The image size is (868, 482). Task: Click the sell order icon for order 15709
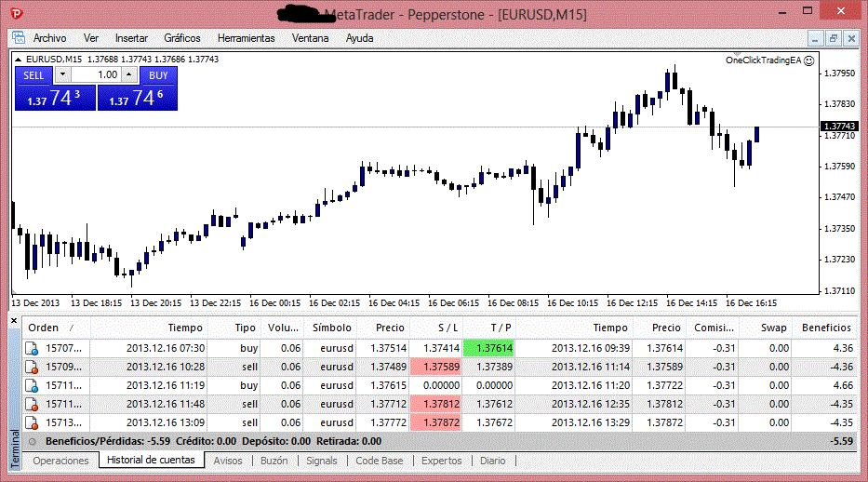click(32, 367)
